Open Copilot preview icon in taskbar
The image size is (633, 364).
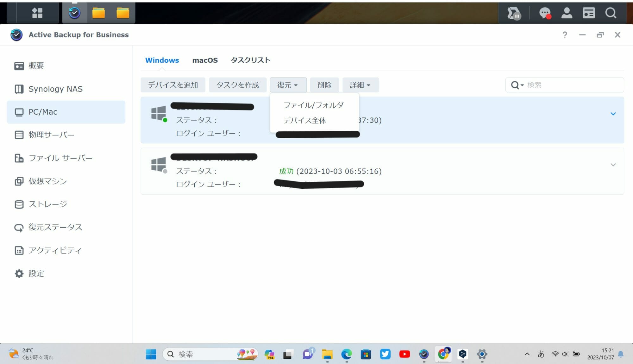tap(269, 354)
